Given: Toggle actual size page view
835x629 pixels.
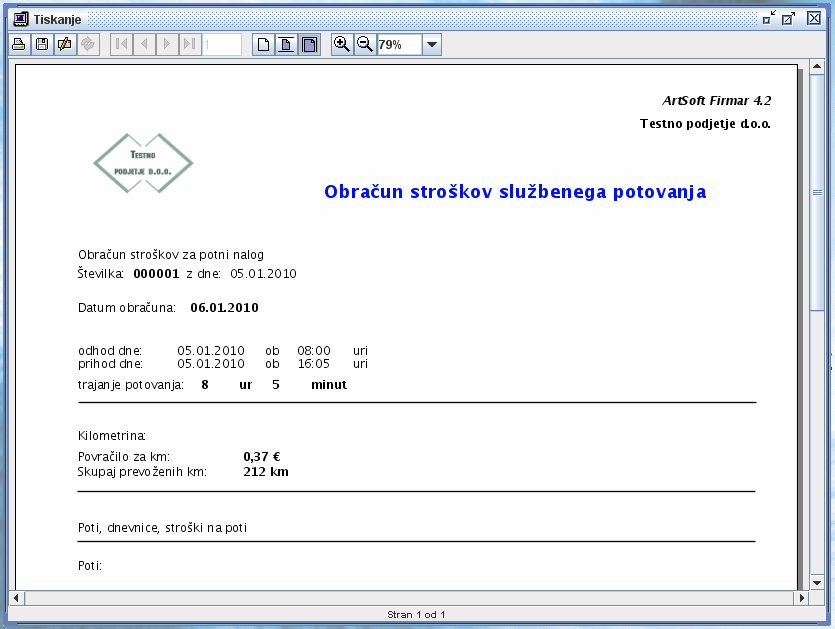Looking at the screenshot, I should click(x=263, y=45).
